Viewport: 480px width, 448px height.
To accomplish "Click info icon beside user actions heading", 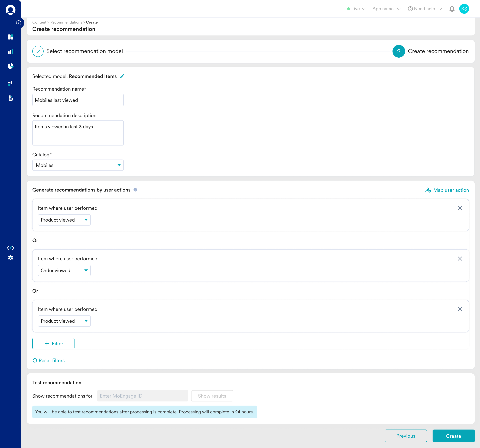I will 135,190.
